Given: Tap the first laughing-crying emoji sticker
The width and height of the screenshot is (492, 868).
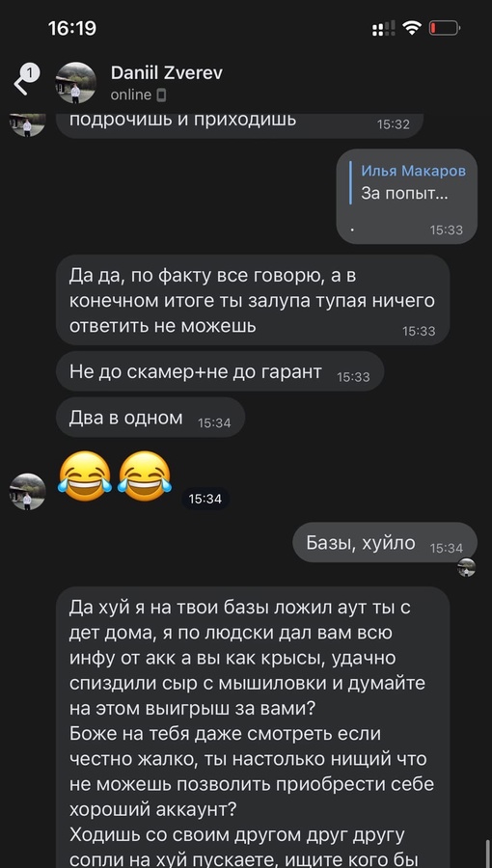Looking at the screenshot, I should [85, 476].
